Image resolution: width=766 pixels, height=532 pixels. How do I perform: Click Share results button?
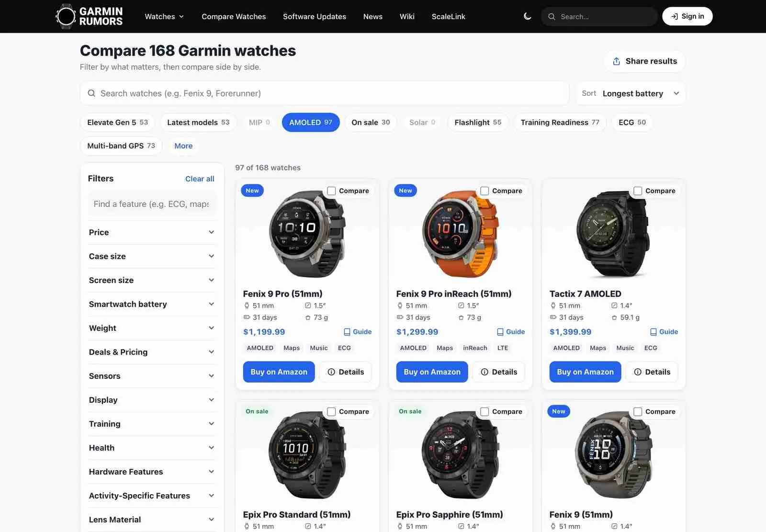[x=644, y=61]
